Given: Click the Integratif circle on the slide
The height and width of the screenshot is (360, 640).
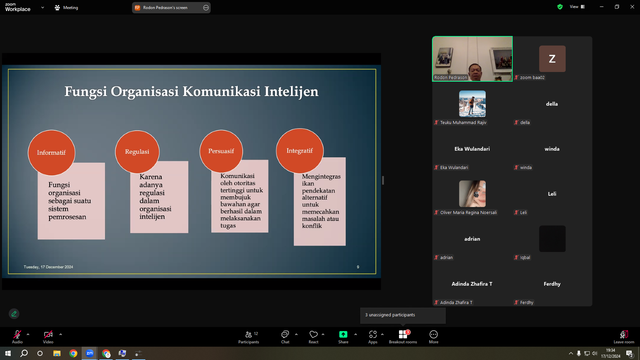Looking at the screenshot, I should pyautogui.click(x=300, y=151).
